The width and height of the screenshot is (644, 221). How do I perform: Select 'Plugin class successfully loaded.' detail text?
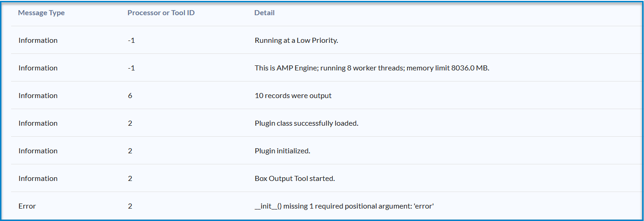click(307, 123)
